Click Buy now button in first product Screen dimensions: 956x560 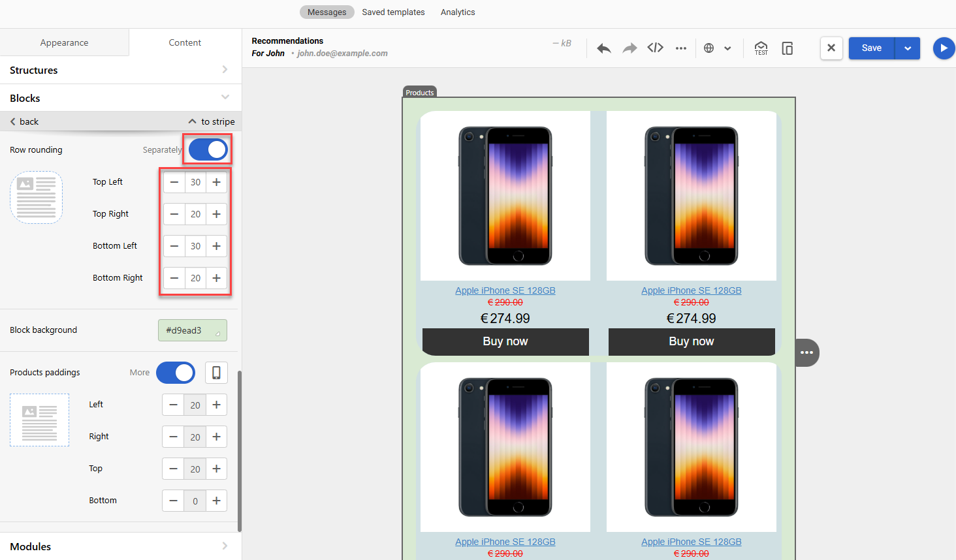(x=505, y=341)
